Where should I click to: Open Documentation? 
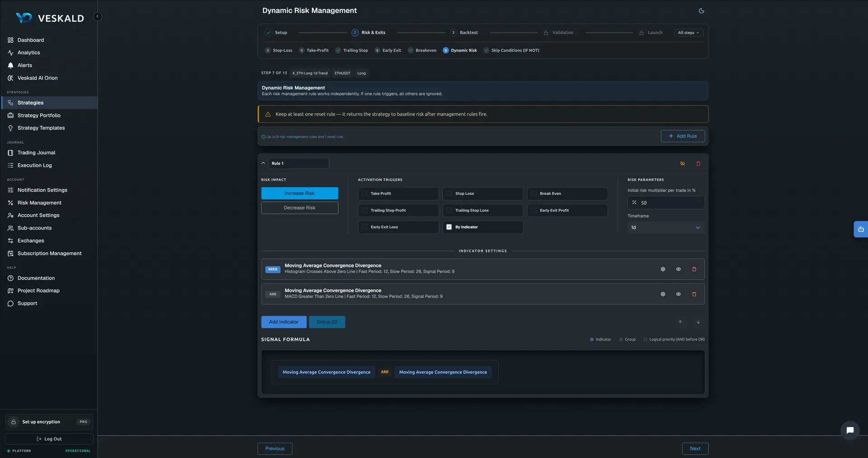point(49,278)
